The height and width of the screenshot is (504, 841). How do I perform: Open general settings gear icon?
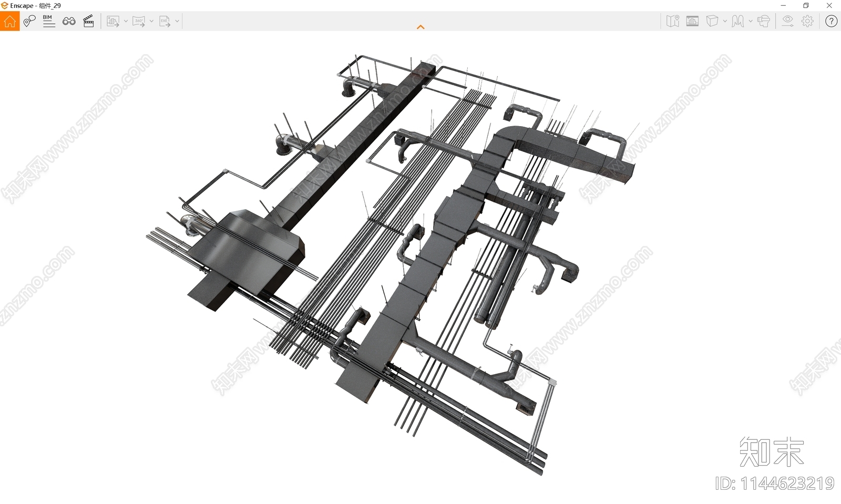tap(808, 21)
